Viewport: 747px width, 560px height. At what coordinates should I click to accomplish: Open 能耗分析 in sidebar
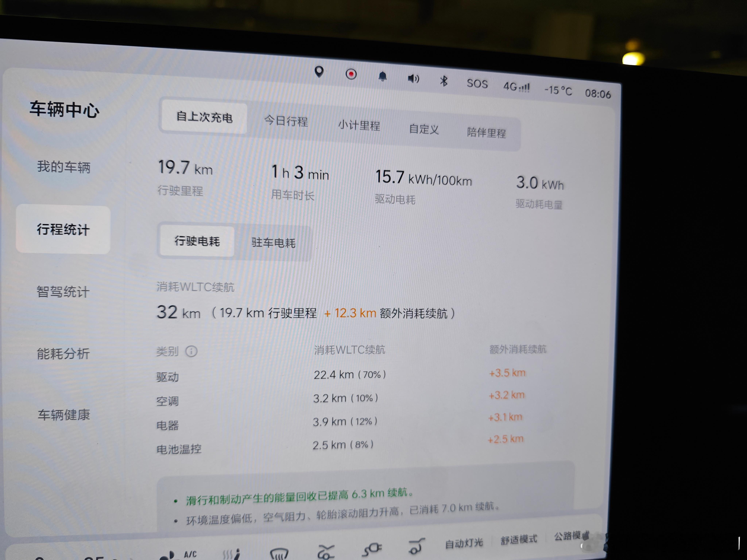[63, 354]
